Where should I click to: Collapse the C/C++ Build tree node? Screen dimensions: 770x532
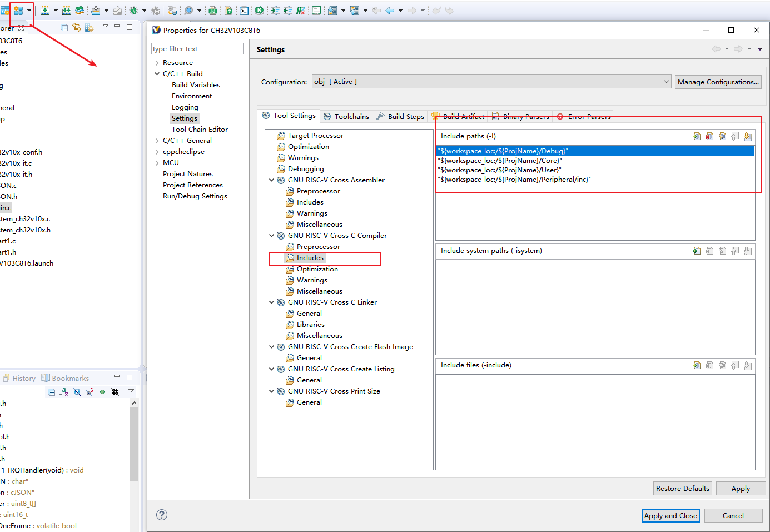157,74
